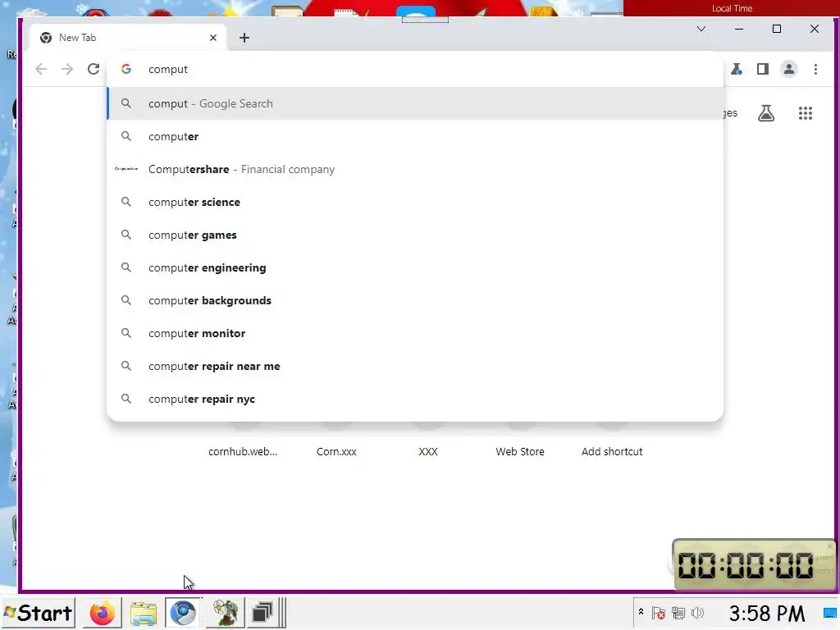The height and width of the screenshot is (630, 840).
Task: Go back using the back arrow
Action: pos(41,69)
